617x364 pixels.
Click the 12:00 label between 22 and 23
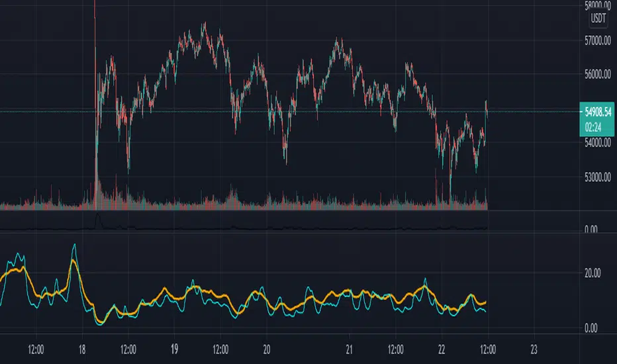point(488,349)
